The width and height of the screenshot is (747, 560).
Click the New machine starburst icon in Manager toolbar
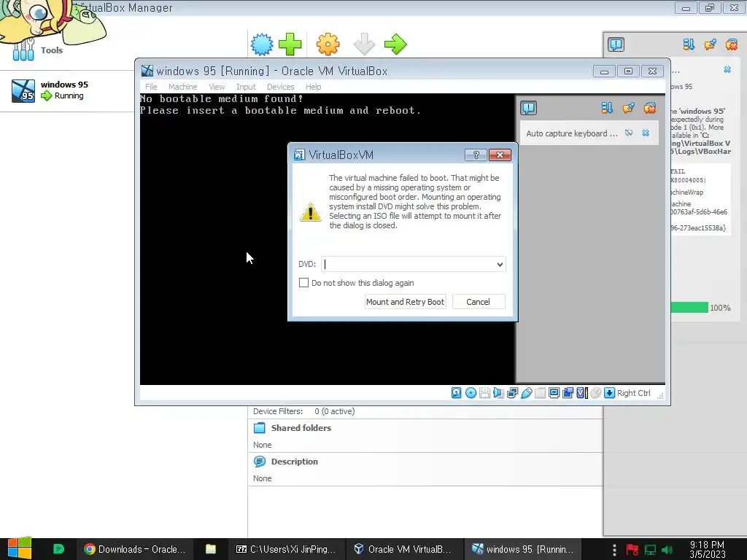point(262,44)
